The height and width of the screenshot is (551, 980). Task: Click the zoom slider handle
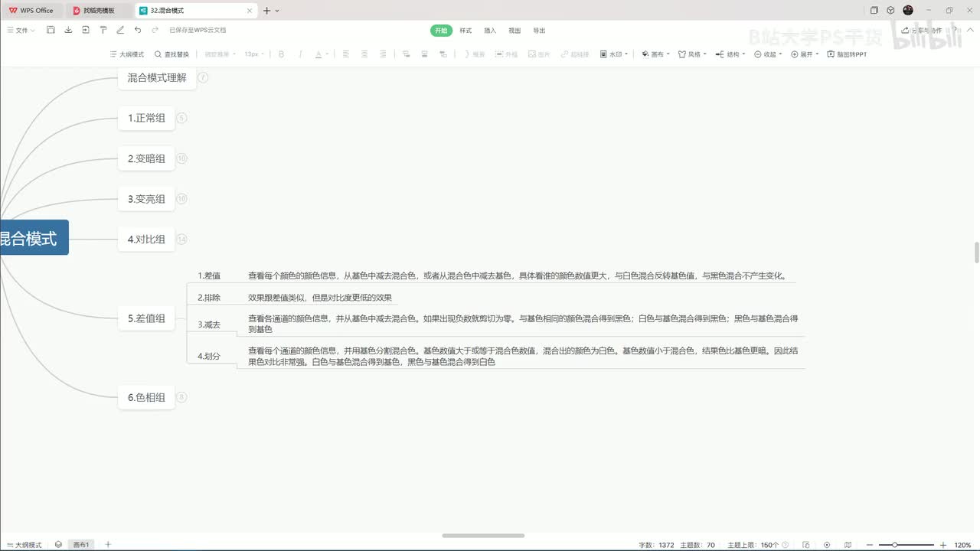[895, 545]
